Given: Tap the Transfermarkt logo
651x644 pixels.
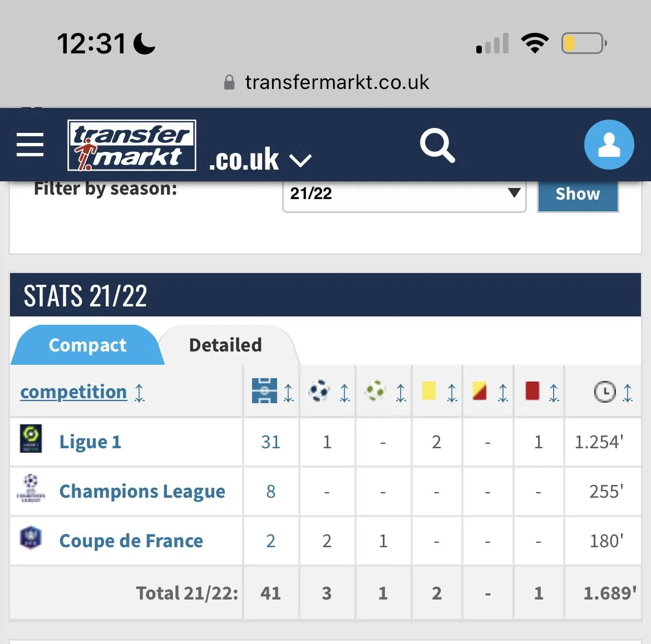Looking at the screenshot, I should (x=132, y=145).
